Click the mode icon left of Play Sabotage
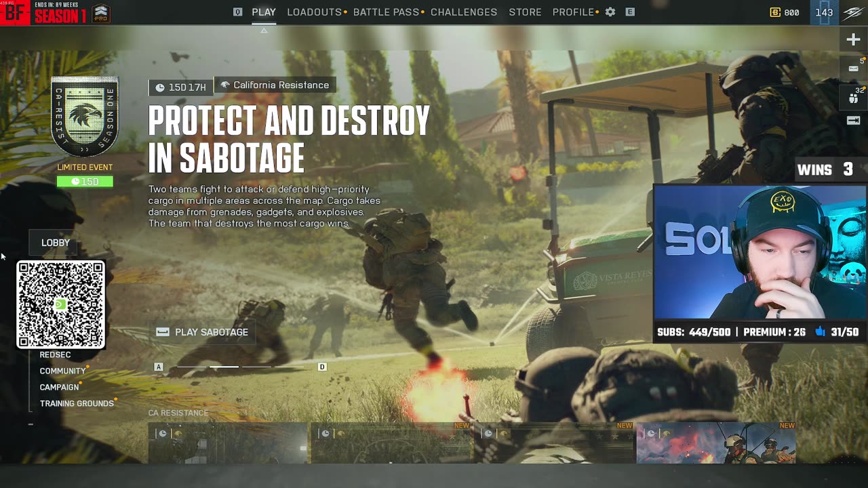The height and width of the screenshot is (488, 868). 163,332
